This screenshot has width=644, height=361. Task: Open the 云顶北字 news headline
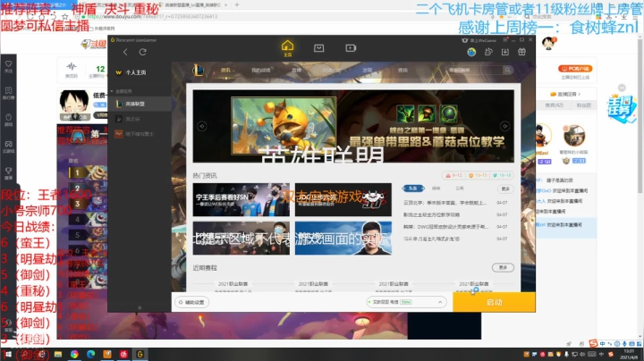[445, 203]
